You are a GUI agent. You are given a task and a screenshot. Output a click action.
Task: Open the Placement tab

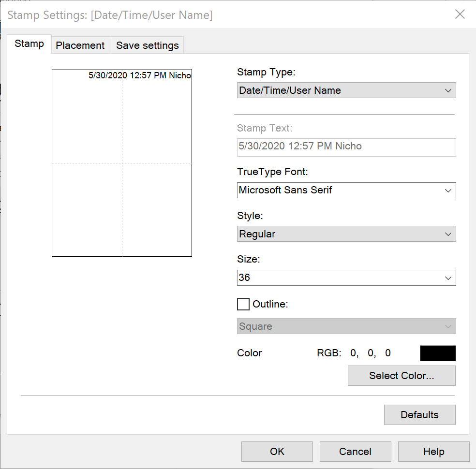click(80, 45)
